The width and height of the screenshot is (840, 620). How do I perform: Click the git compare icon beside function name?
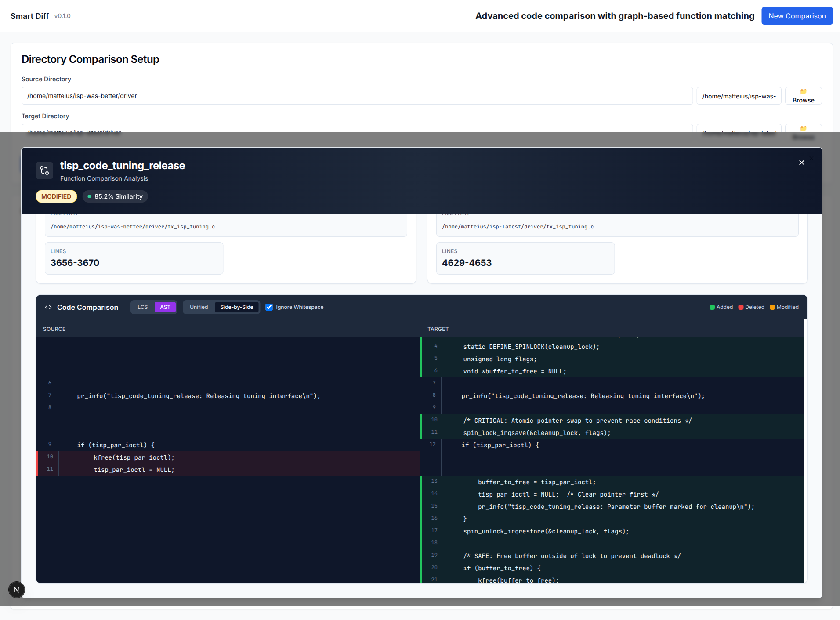click(x=44, y=170)
